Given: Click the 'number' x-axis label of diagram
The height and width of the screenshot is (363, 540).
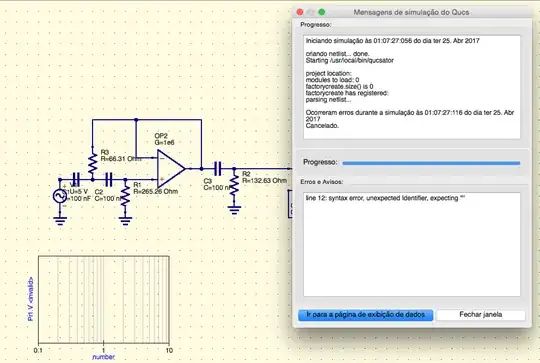Looking at the screenshot, I should 104,357.
